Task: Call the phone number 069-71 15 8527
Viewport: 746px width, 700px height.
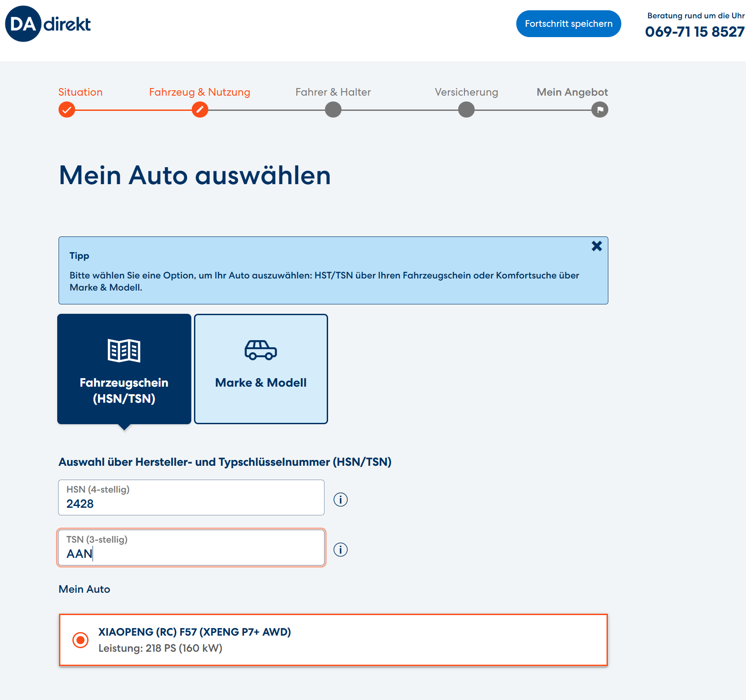Action: pyautogui.click(x=695, y=32)
